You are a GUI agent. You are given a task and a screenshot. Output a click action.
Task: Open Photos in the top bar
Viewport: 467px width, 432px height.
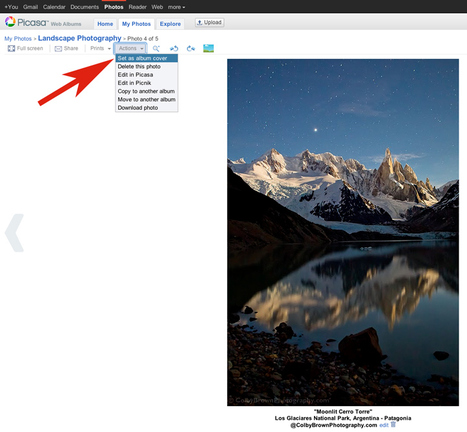[114, 7]
